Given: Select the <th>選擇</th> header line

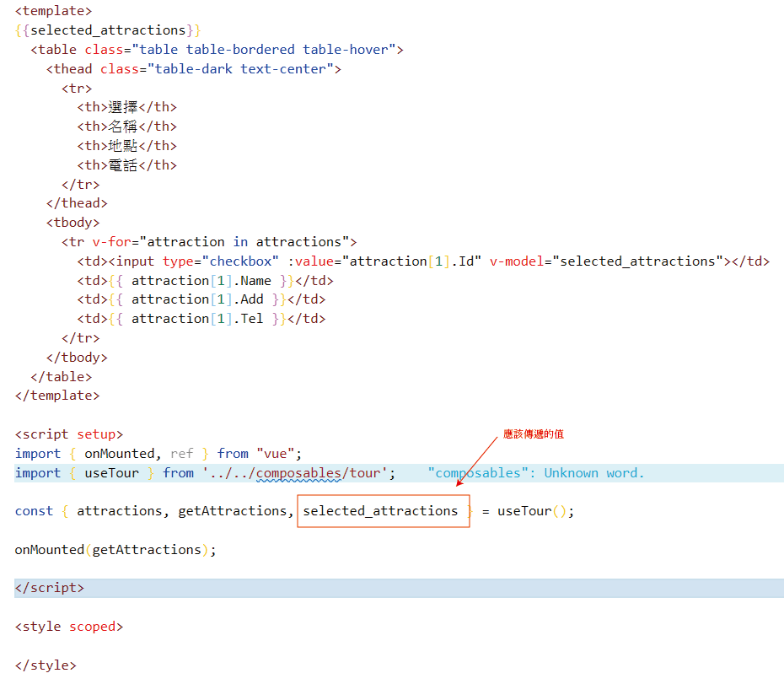Looking at the screenshot, I should (127, 107).
